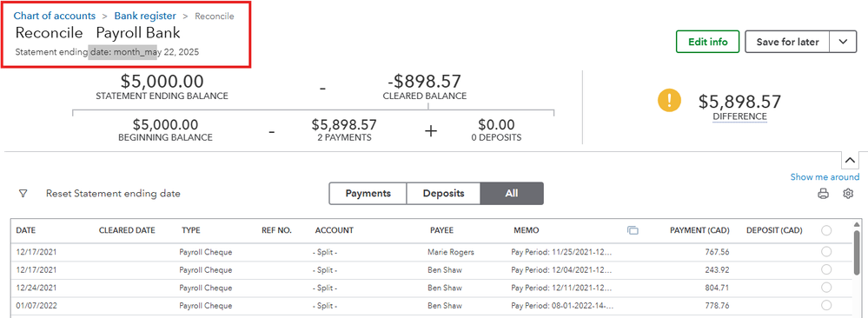
Task: Click the yellow warning difference icon
Action: point(669,100)
